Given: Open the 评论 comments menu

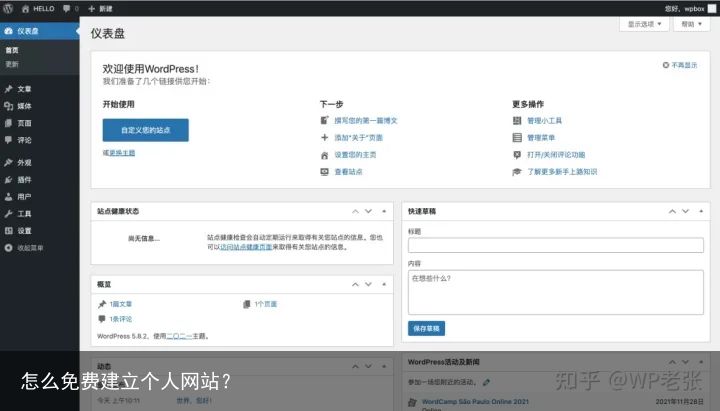Looking at the screenshot, I should coord(39,140).
